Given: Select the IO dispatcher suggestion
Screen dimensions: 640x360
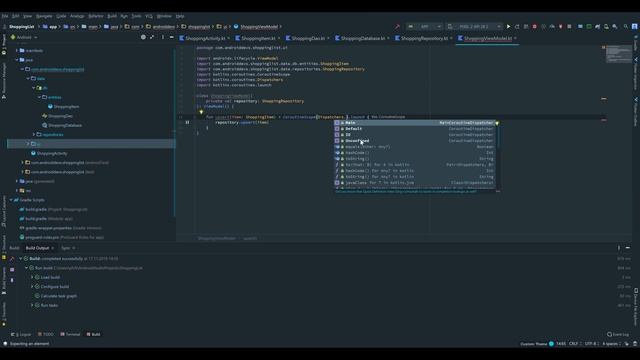Looking at the screenshot, I should (415, 135).
